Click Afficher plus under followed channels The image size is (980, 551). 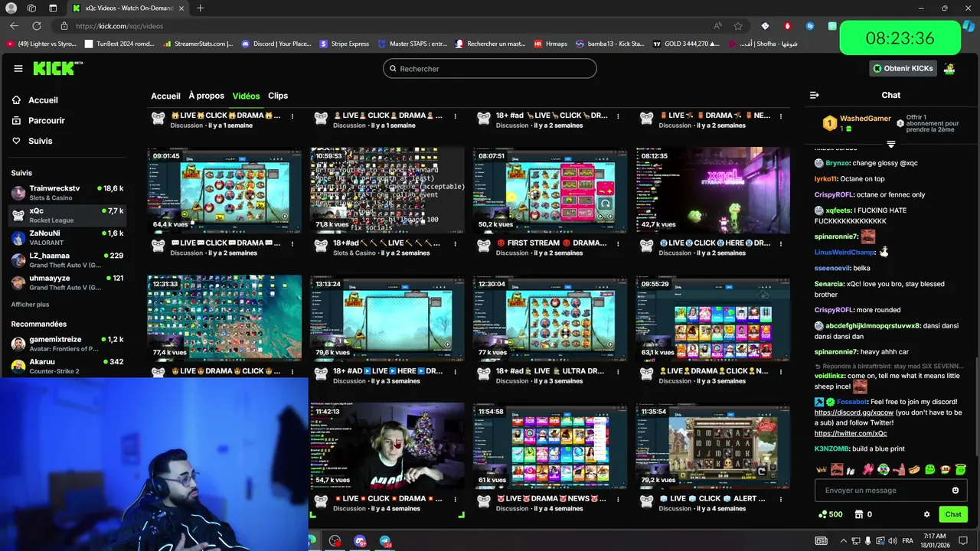click(x=30, y=305)
